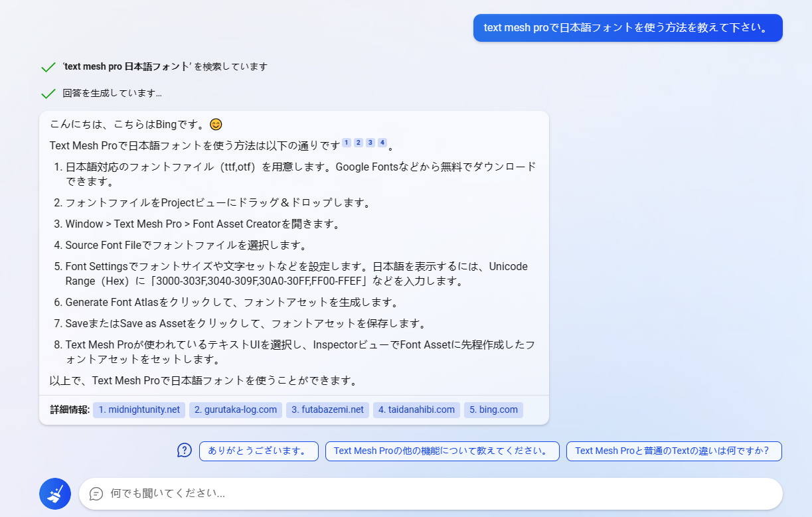
Task: Select suggestion asking 普通のTextの違いは何ですか?
Action: [674, 451]
